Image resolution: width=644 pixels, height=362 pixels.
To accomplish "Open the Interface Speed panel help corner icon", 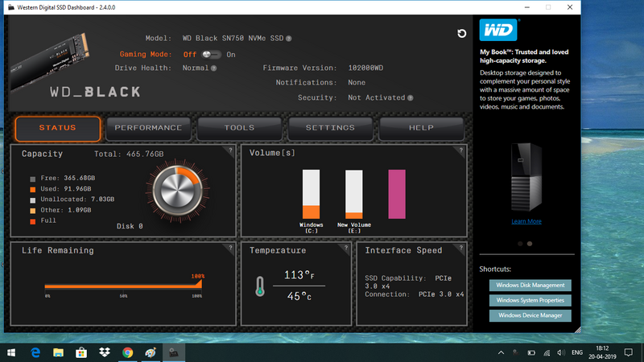I will click(x=460, y=248).
